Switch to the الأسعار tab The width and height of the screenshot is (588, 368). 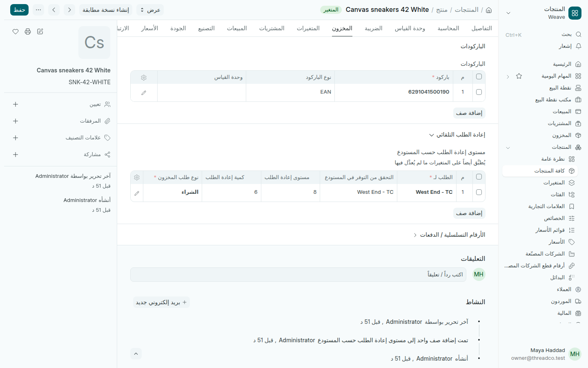pos(149,28)
